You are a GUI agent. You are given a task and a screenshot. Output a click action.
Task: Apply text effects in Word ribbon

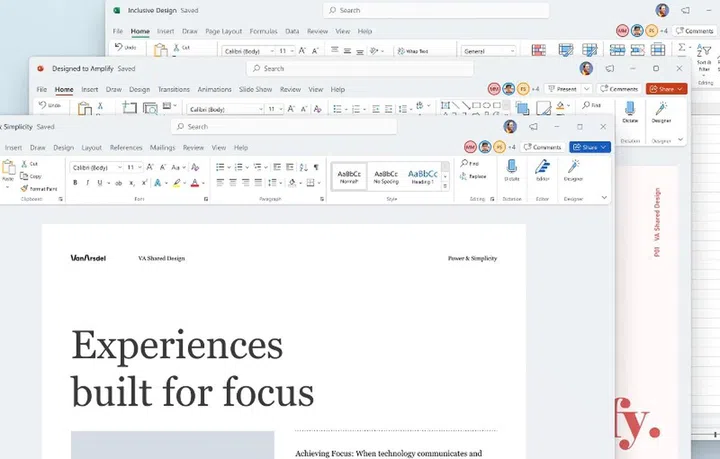tap(158, 183)
